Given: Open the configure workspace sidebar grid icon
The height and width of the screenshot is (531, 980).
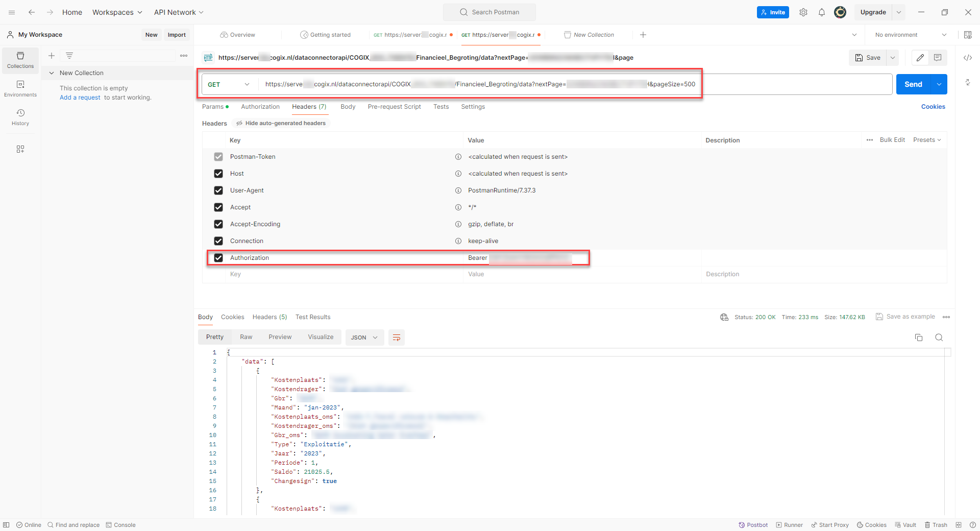Looking at the screenshot, I should [20, 149].
